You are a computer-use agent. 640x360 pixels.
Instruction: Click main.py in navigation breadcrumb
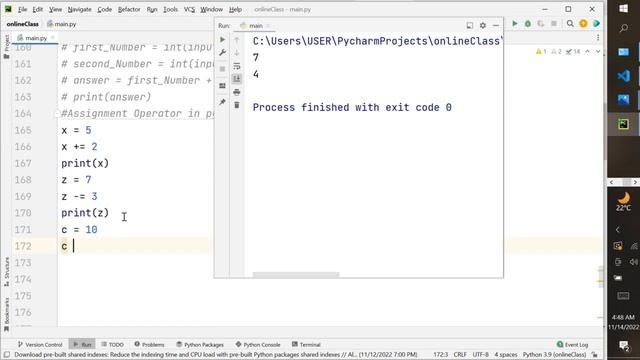click(62, 24)
